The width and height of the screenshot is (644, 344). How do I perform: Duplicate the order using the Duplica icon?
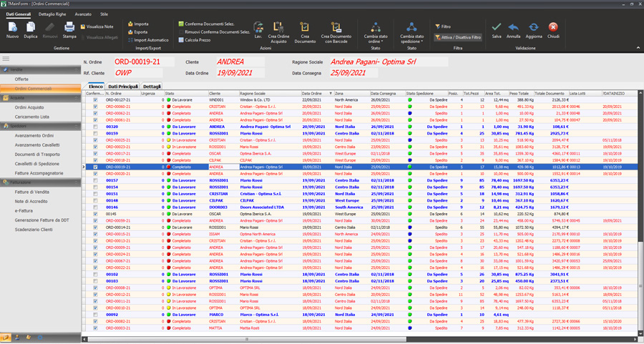pyautogui.click(x=31, y=30)
